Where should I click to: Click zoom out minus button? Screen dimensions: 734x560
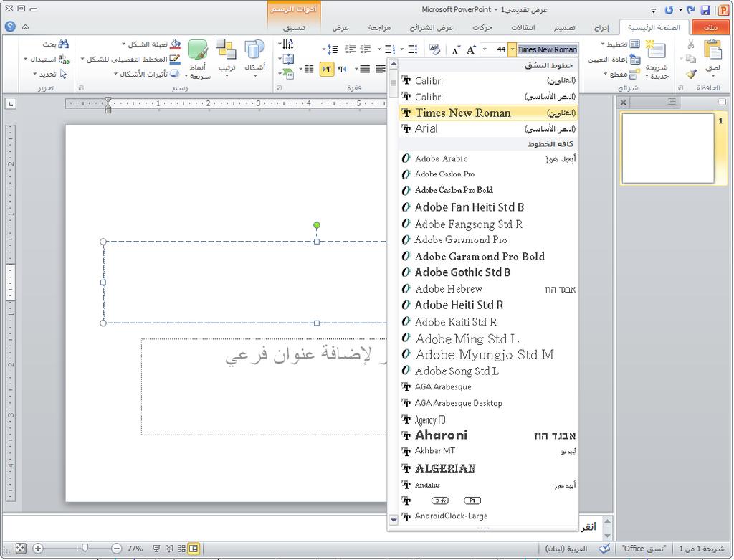[x=117, y=549]
